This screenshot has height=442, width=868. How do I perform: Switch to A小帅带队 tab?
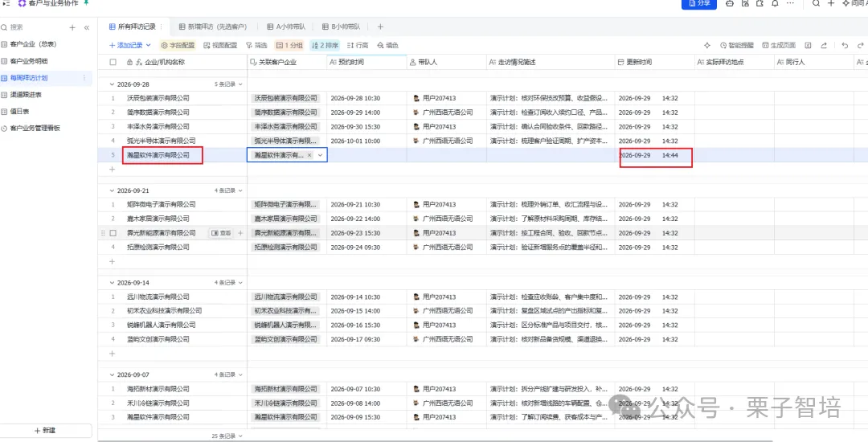tap(286, 27)
